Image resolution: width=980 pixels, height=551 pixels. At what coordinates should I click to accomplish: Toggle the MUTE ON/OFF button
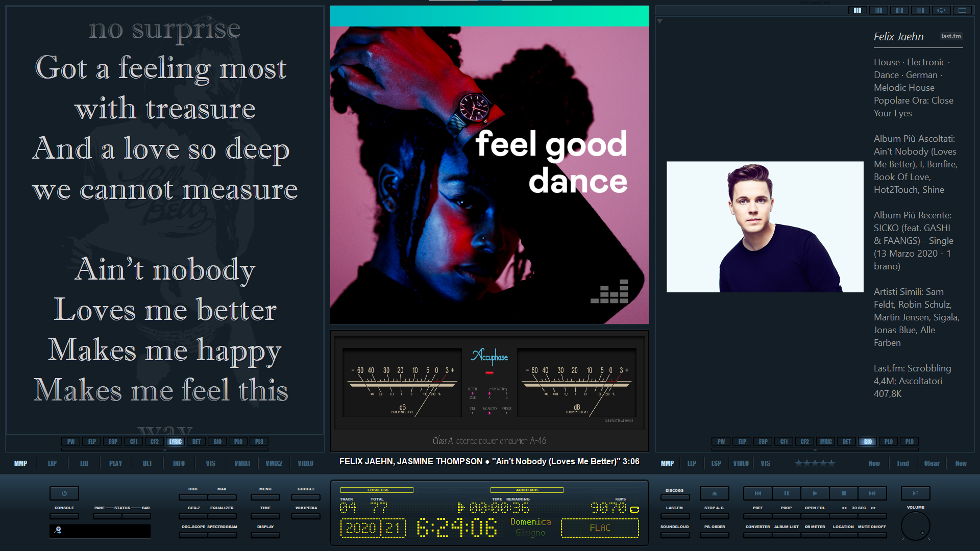(x=872, y=535)
